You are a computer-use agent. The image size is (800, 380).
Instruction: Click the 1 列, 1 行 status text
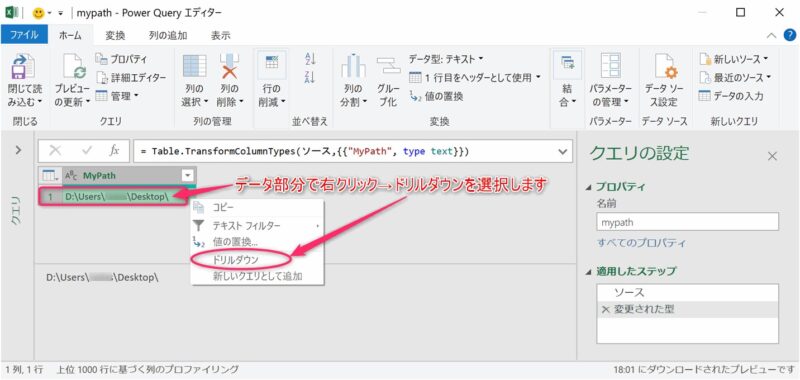click(24, 369)
